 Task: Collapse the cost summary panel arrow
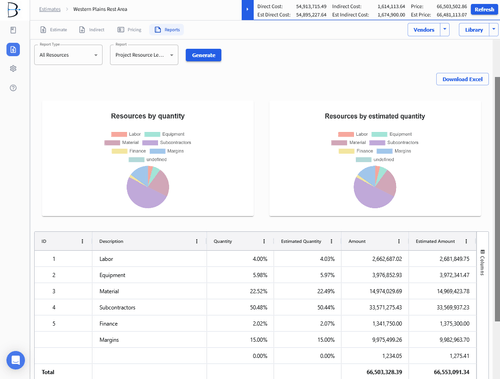[x=247, y=10]
